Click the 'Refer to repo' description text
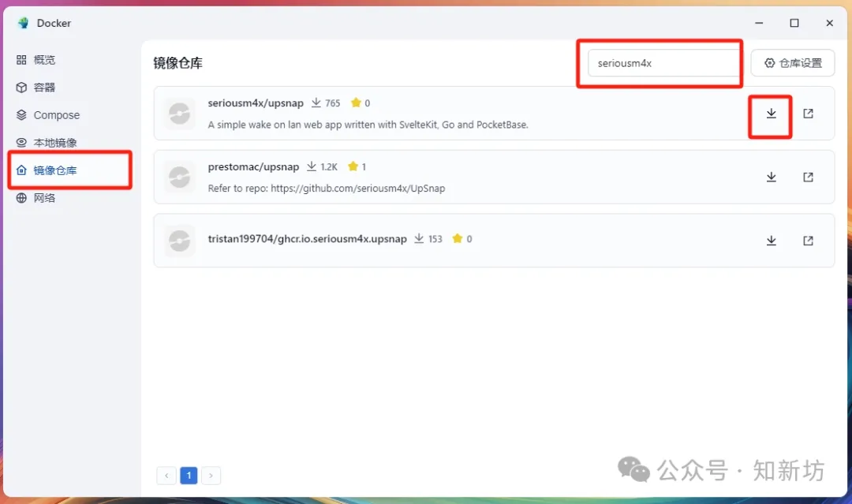Viewport: 852px width, 504px height. tap(326, 189)
